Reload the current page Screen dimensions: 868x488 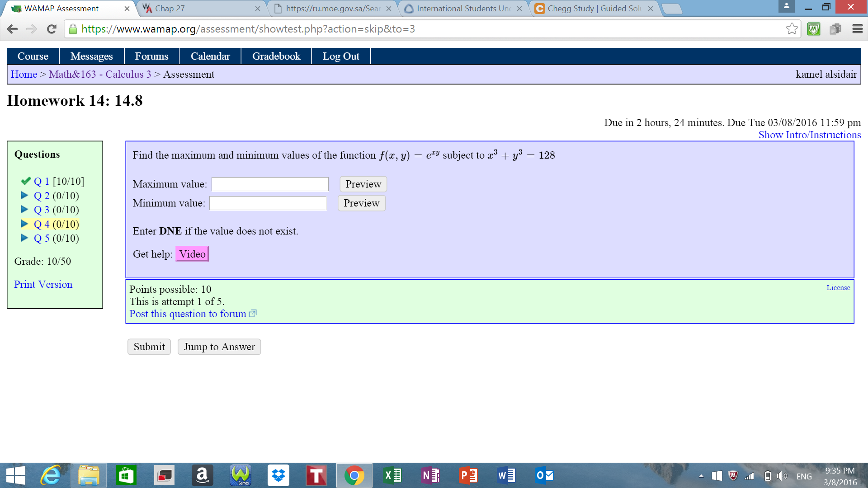tap(51, 29)
